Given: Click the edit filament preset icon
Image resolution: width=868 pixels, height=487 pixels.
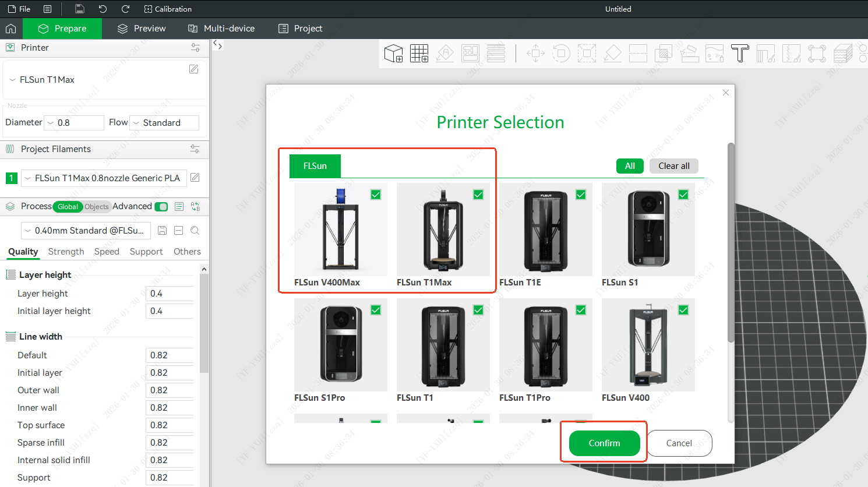Looking at the screenshot, I should pos(195,178).
